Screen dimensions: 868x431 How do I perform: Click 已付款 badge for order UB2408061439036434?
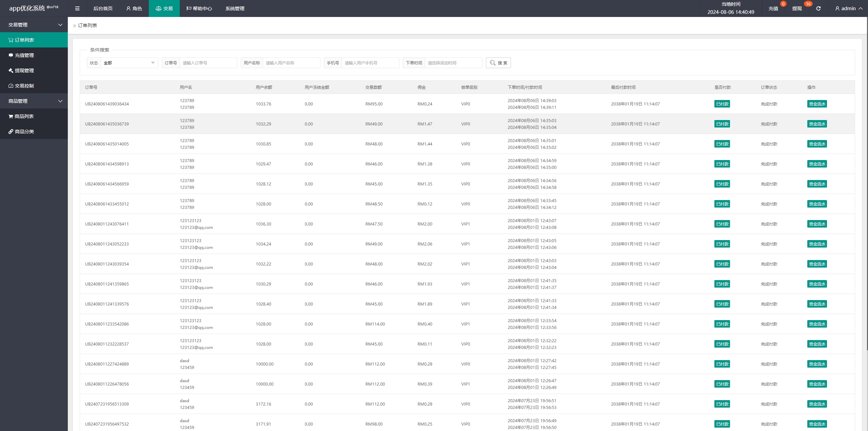(x=722, y=104)
